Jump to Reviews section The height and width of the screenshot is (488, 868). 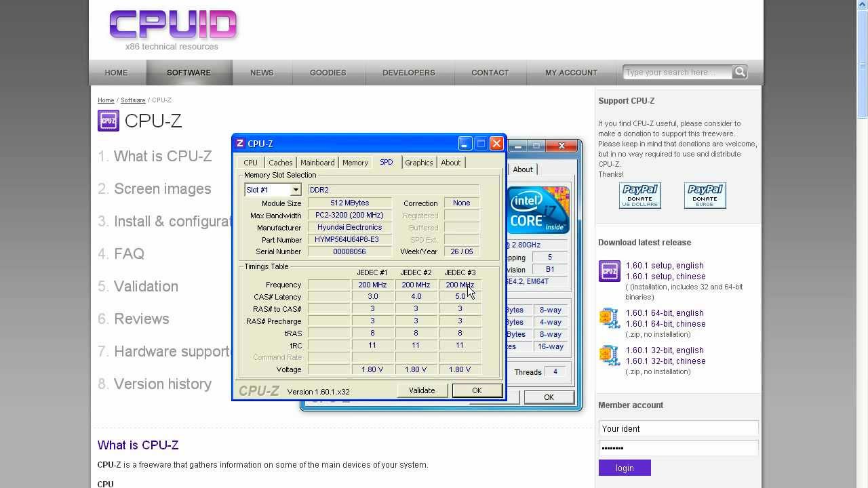(x=142, y=319)
